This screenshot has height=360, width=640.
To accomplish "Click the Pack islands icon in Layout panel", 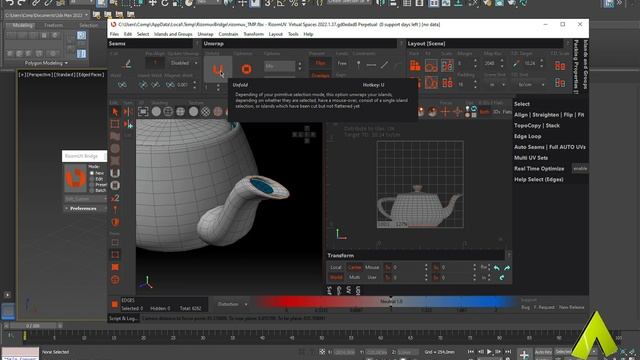I will coord(415,65).
